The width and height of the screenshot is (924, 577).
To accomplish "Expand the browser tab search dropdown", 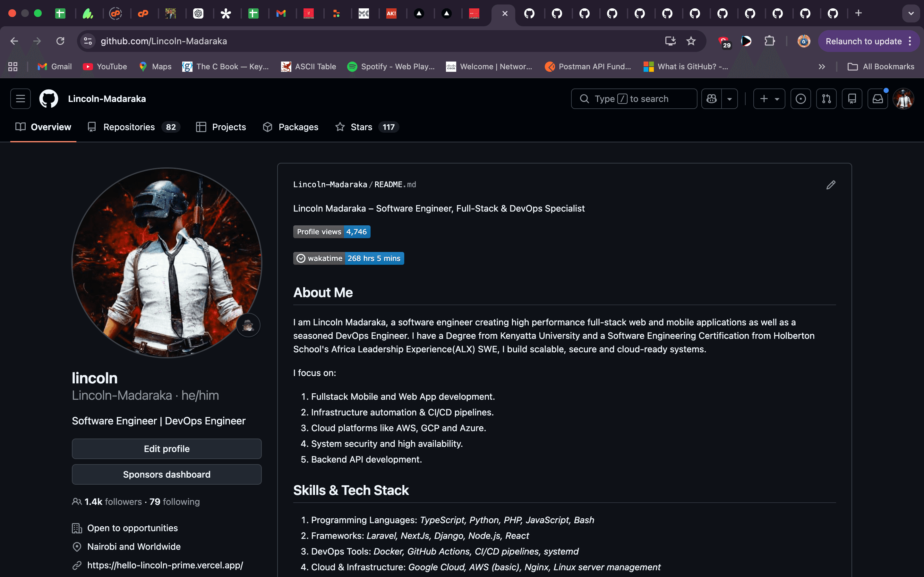I will pyautogui.click(x=911, y=13).
